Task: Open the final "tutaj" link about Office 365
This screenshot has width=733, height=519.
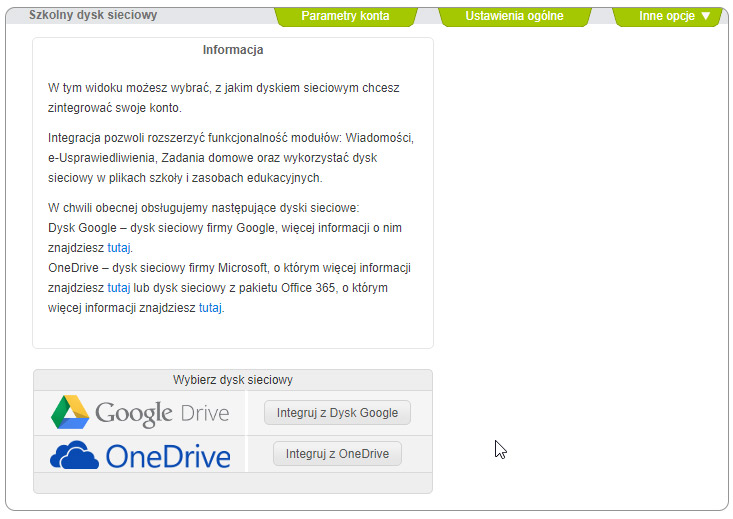Action: [210, 308]
